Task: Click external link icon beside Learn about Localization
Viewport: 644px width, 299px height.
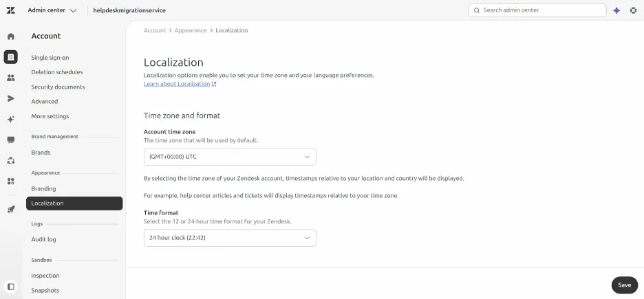Action: 214,84
